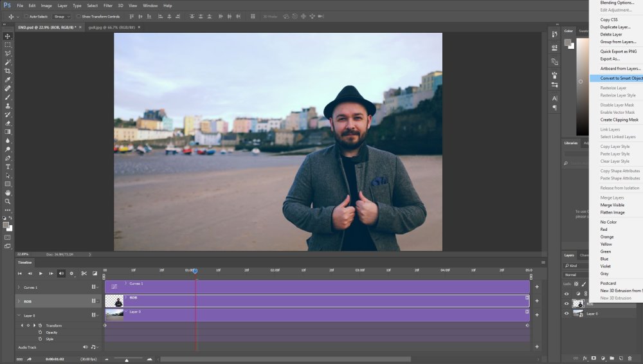643x364 pixels.
Task: Select the Gradient tool
Action: click(7, 132)
